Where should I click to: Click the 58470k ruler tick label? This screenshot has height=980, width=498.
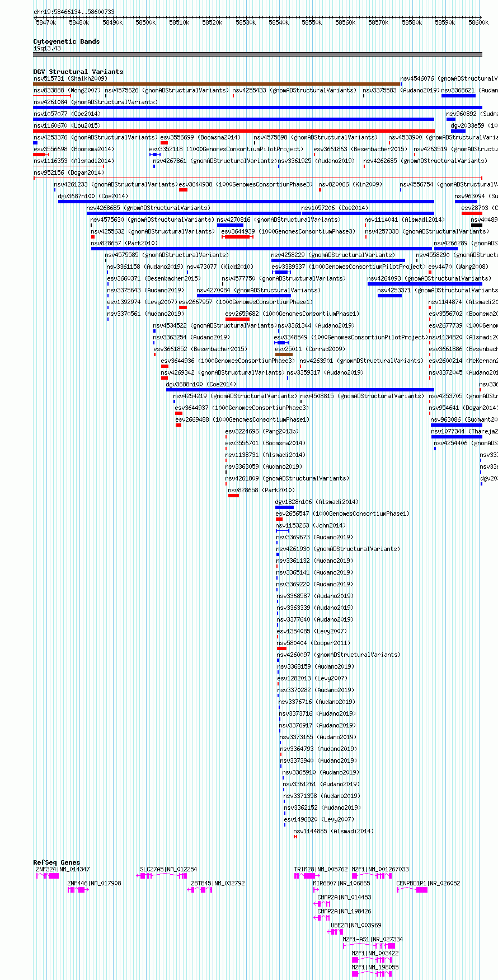click(45, 22)
